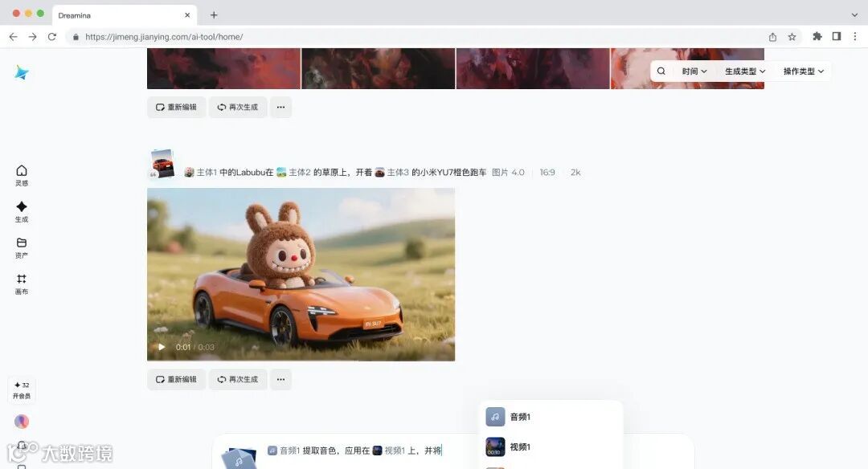Click 再次生成 under the red images

click(237, 107)
